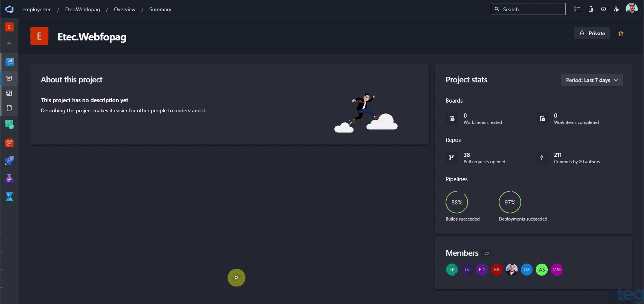Image resolution: width=644 pixels, height=304 pixels.
Task: Open the Etec.Webfopag breadcrumb link
Action: click(82, 9)
